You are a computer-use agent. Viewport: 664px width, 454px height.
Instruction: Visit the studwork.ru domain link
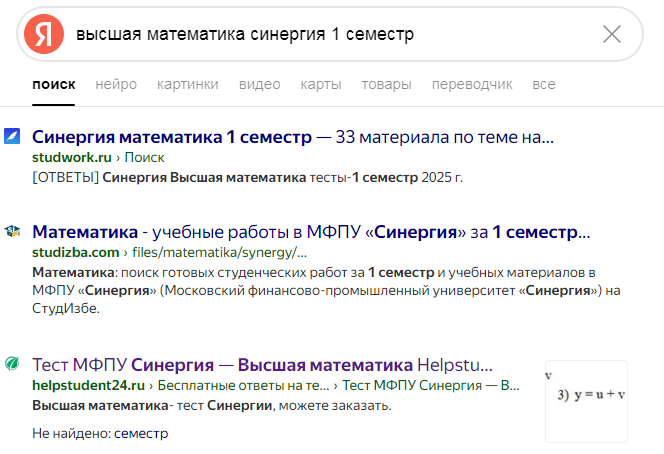[x=72, y=158]
